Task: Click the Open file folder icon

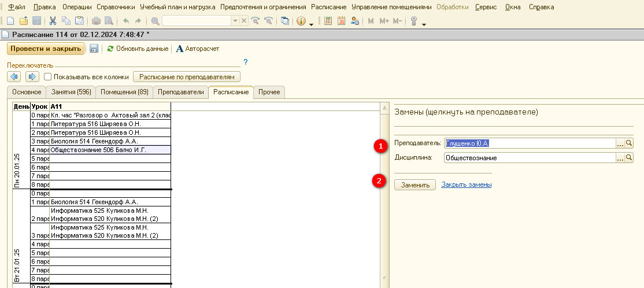Action: coord(23,21)
